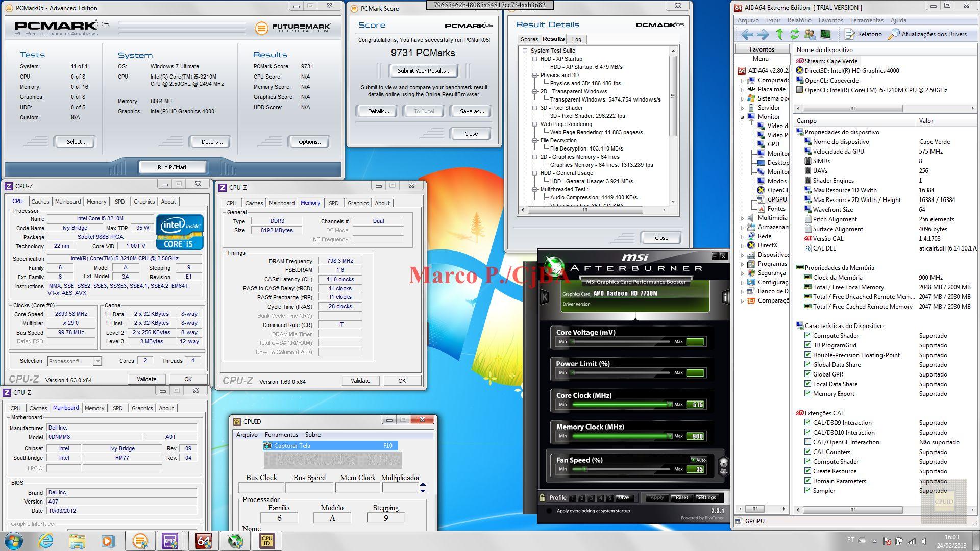This screenshot has height=551, width=980.
Task: Click the PCMark05 orange icon in taskbar
Action: 140,541
